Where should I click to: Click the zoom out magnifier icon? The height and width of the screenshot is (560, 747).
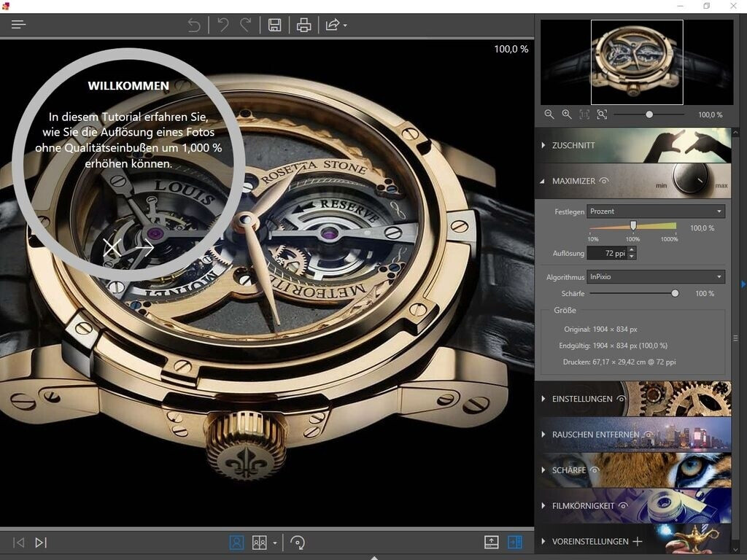[549, 114]
